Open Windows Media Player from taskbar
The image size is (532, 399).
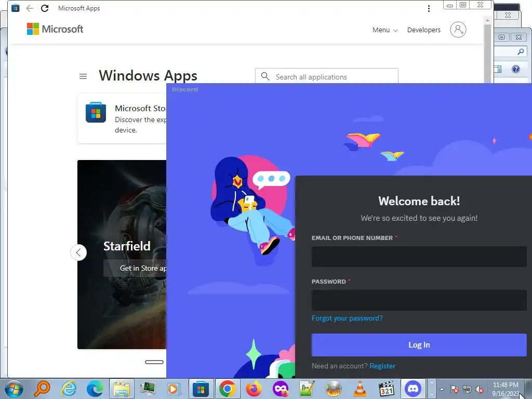174,389
